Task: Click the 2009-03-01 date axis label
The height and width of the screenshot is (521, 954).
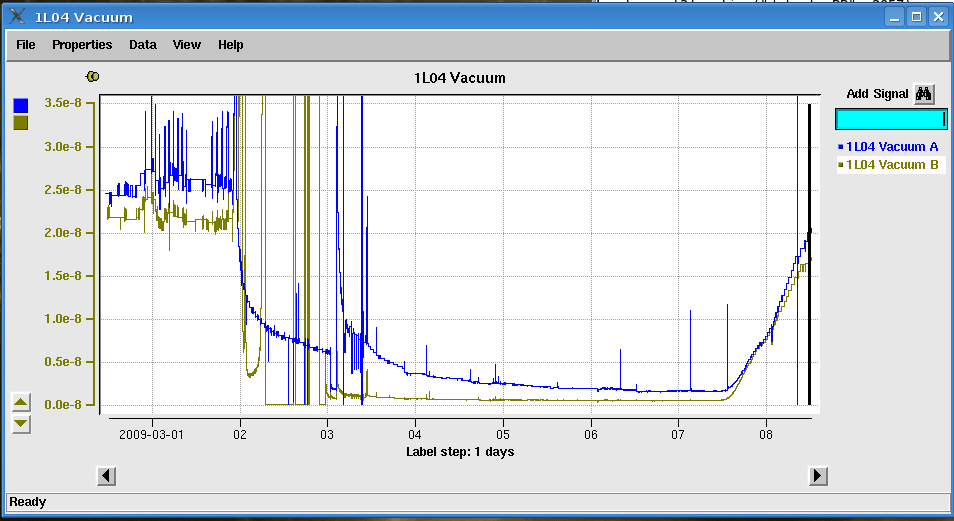Action: (151, 435)
